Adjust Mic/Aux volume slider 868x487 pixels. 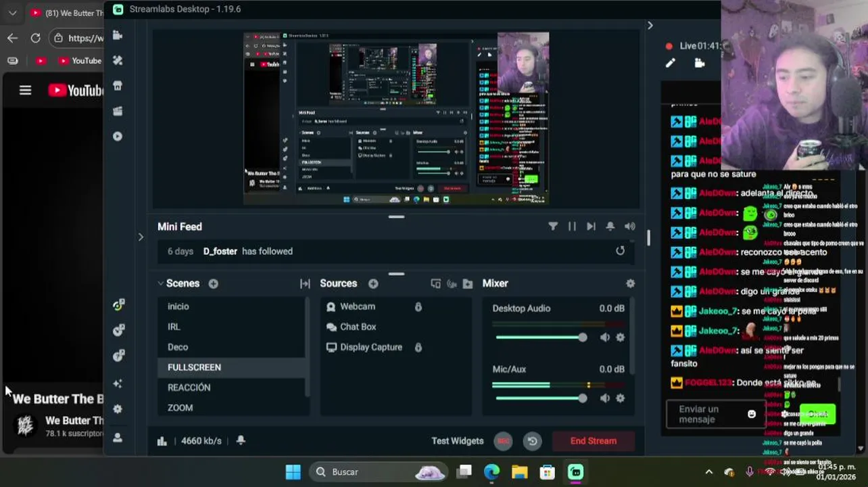point(541,398)
